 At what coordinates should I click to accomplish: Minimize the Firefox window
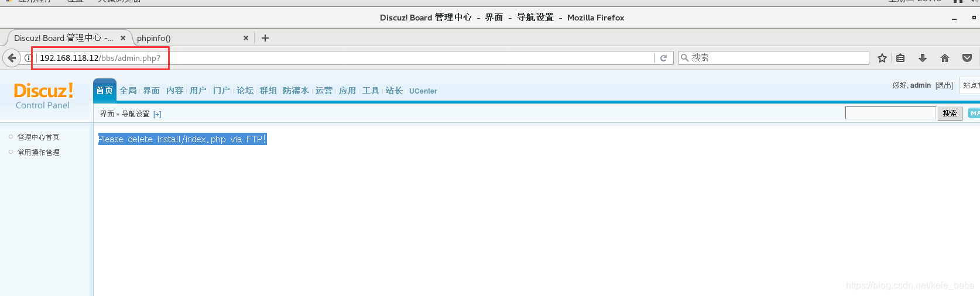[954, 18]
